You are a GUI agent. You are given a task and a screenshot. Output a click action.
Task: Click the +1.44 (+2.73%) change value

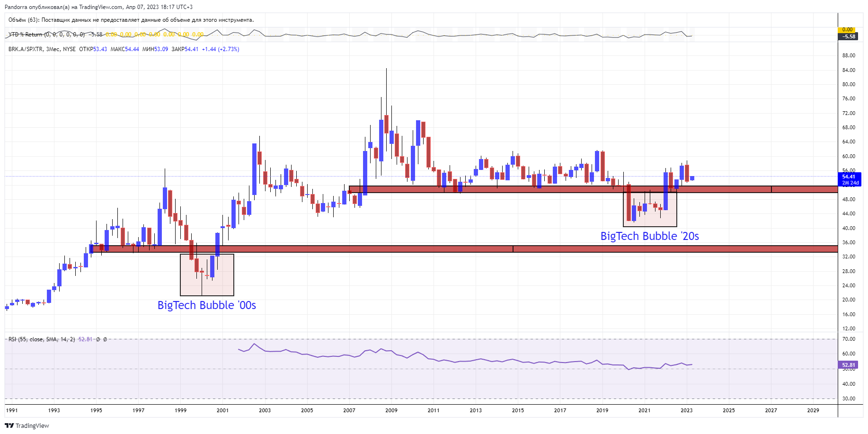pyautogui.click(x=221, y=49)
